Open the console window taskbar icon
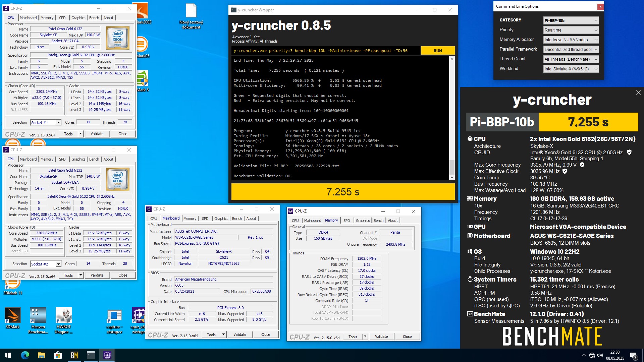The image size is (644, 362). (x=91, y=355)
